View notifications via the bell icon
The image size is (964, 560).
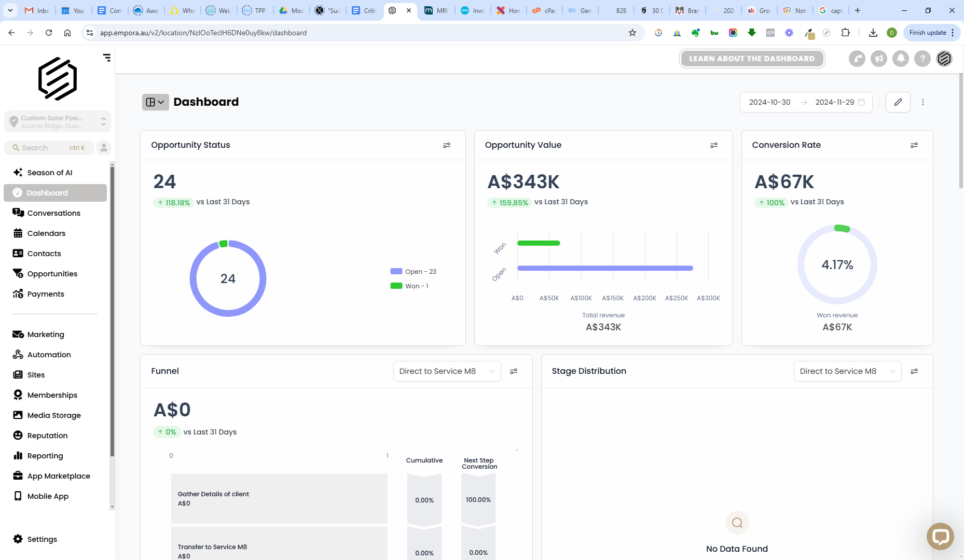[x=900, y=59]
